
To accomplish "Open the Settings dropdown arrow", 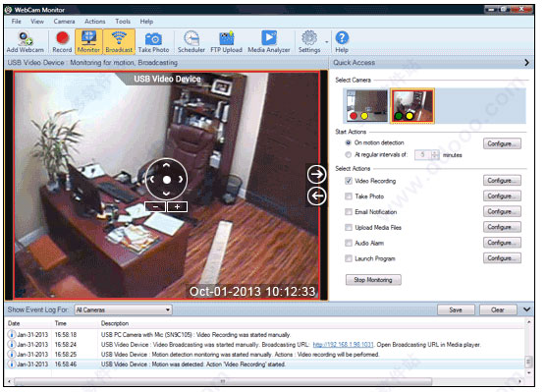I will tap(326, 42).
